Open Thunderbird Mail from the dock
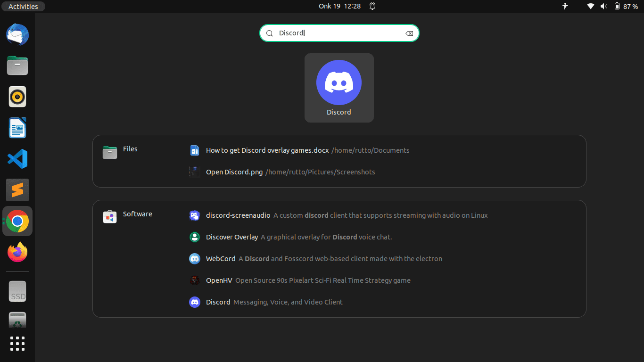Screen dimensions: 644x362 point(17,35)
